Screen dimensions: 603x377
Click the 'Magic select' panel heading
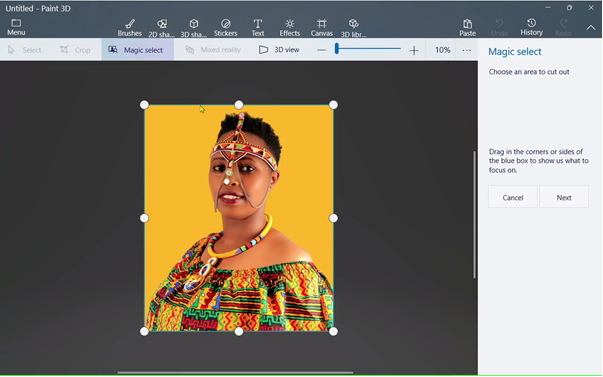pos(515,52)
